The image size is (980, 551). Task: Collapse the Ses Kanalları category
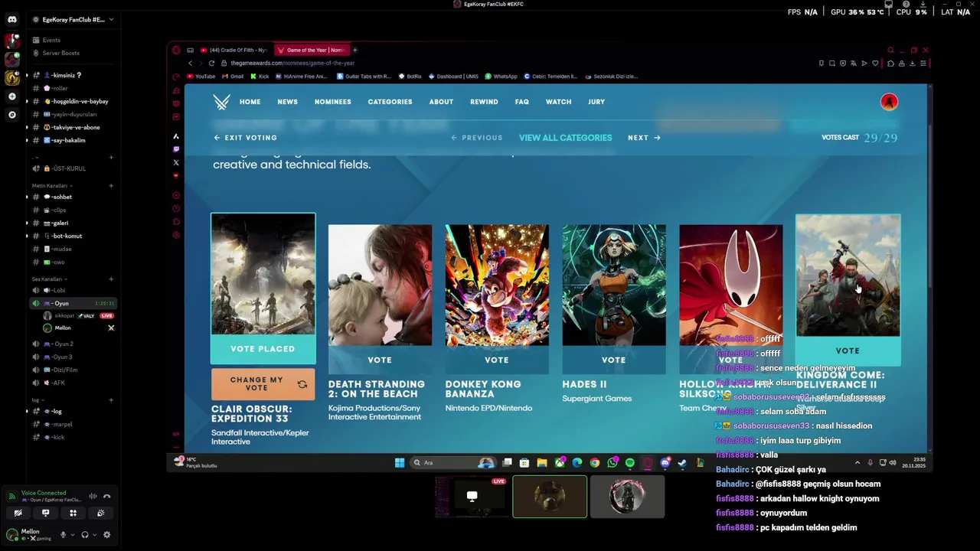pyautogui.click(x=49, y=279)
